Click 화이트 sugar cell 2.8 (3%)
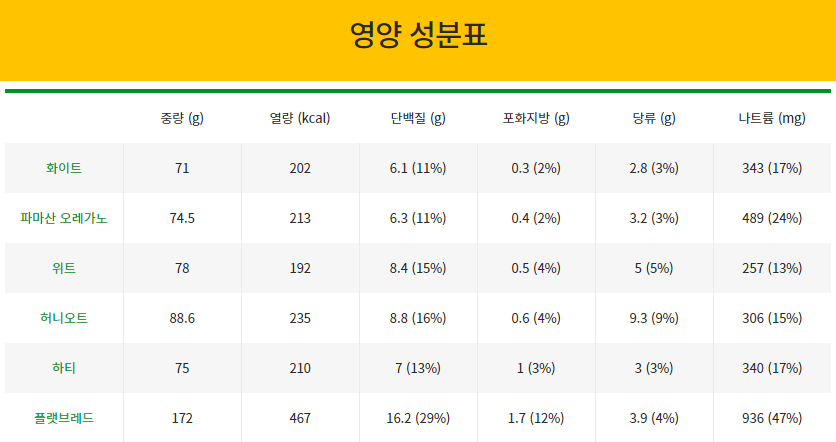Viewport: 836px width, 442px height. tap(654, 168)
